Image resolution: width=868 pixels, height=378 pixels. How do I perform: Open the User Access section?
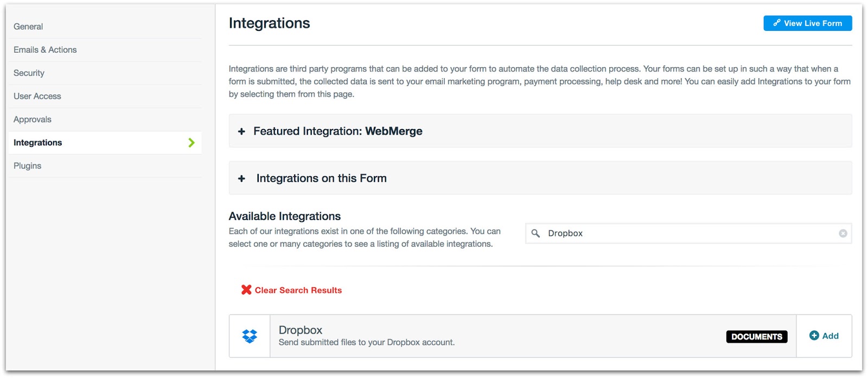pos(37,97)
